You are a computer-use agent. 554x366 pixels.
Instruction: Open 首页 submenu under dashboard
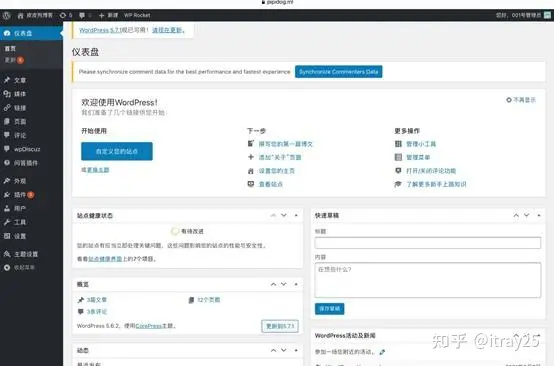click(x=10, y=48)
